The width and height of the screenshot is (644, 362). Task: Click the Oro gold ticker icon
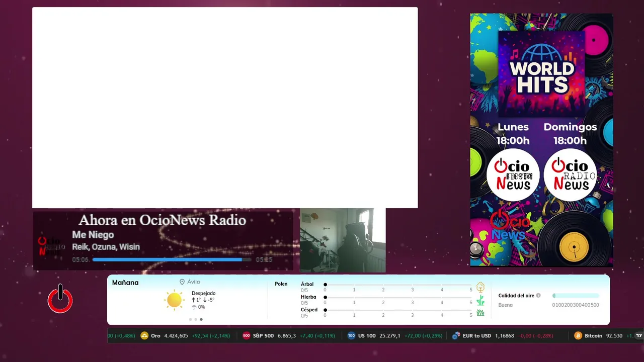click(144, 336)
